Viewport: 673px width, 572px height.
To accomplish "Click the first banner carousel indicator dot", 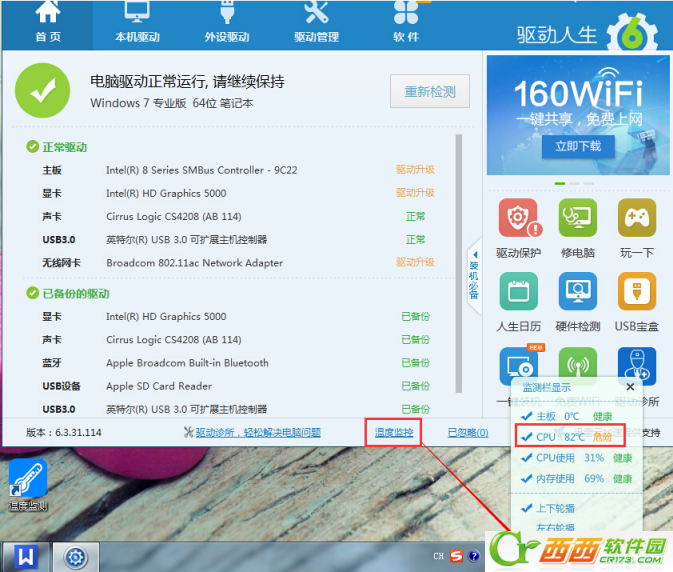I will pyautogui.click(x=560, y=183).
